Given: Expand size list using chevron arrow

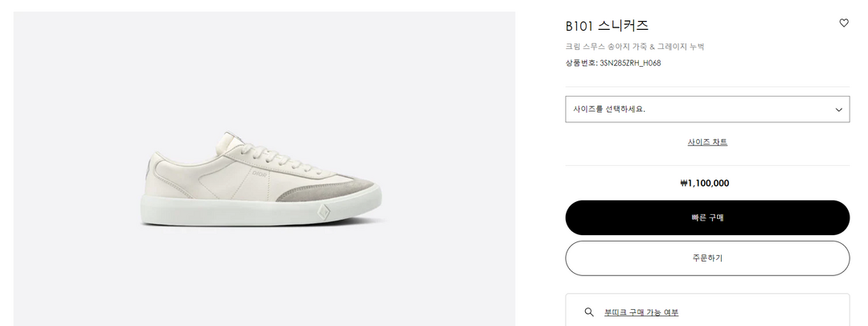Looking at the screenshot, I should click(x=839, y=109).
